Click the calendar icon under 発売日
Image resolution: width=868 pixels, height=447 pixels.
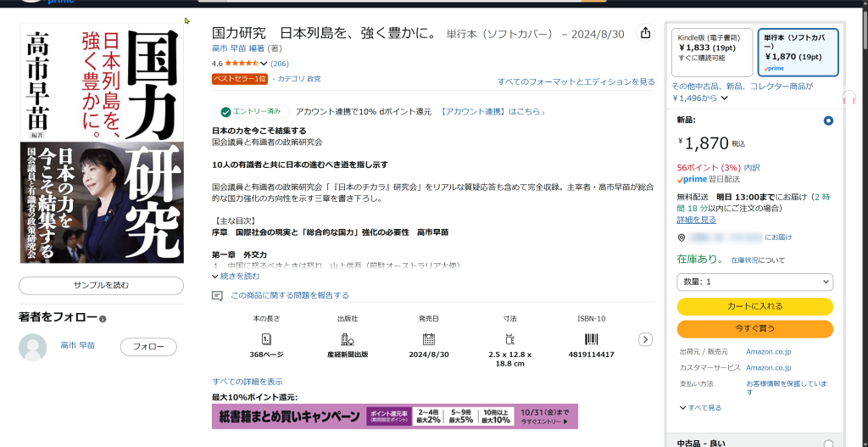pos(428,338)
